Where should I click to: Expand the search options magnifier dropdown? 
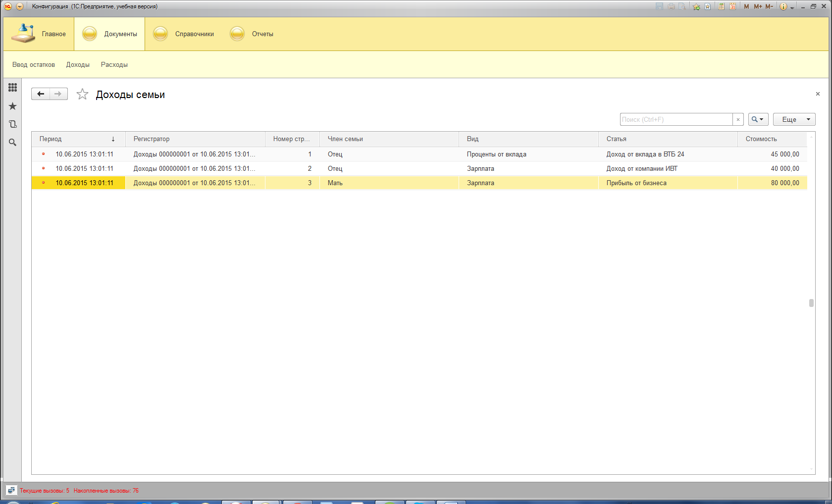click(758, 119)
